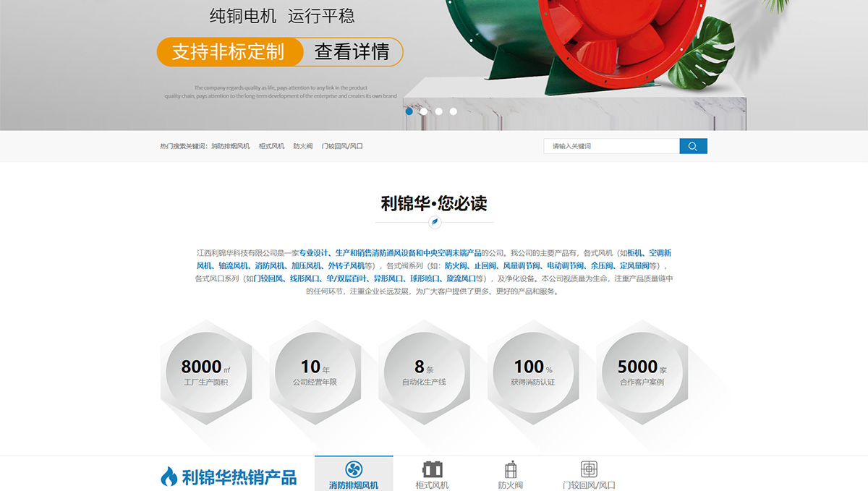Click the search magnifier icon

pyautogui.click(x=693, y=145)
